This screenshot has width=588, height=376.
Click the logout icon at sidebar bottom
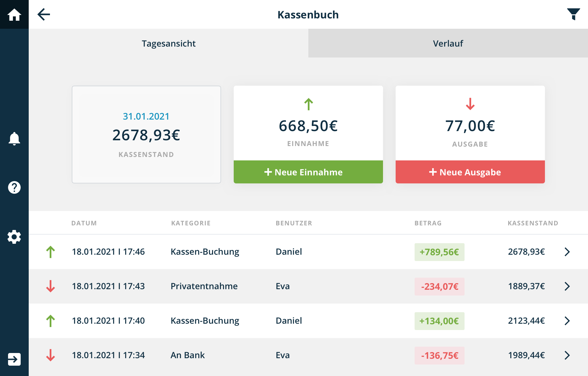tap(14, 358)
